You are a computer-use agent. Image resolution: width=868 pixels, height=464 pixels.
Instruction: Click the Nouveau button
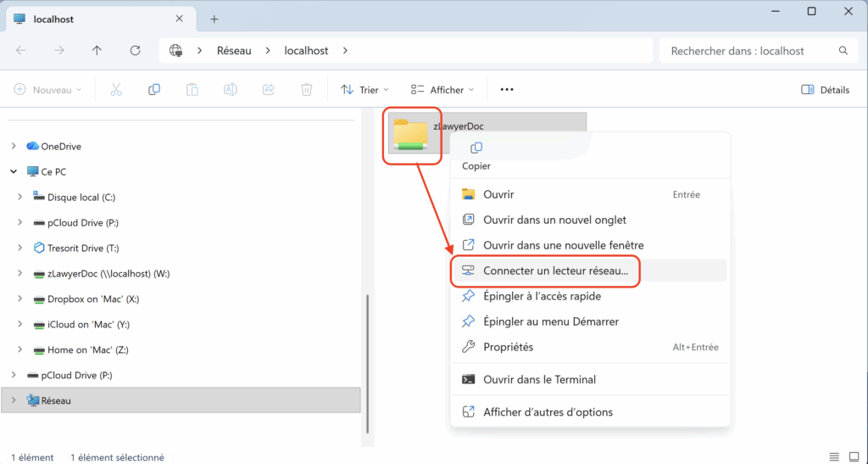coord(48,89)
